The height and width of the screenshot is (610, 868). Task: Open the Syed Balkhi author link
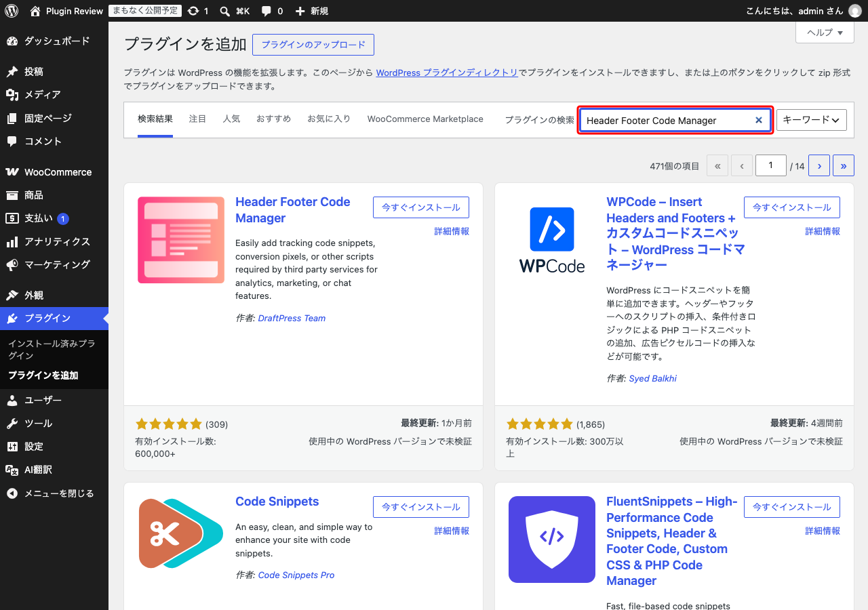(652, 379)
